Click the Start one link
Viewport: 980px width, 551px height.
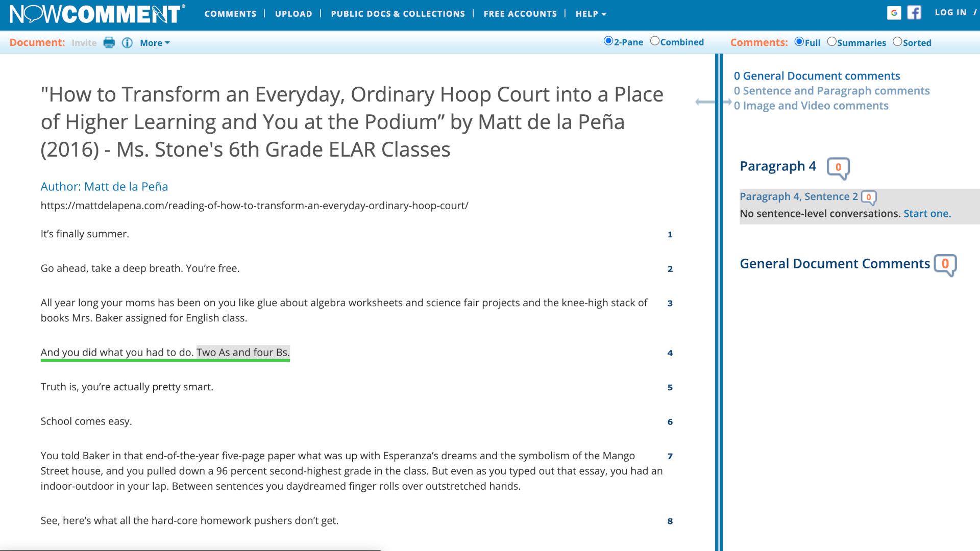(927, 213)
